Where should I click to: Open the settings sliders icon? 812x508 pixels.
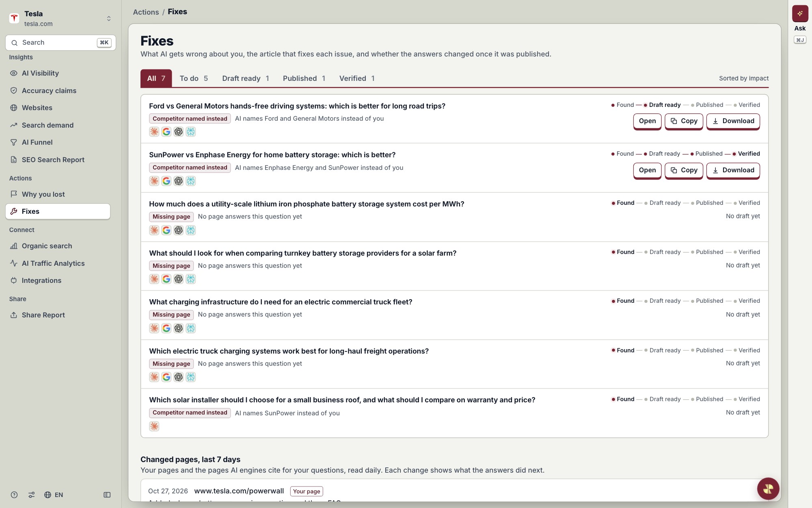point(31,495)
